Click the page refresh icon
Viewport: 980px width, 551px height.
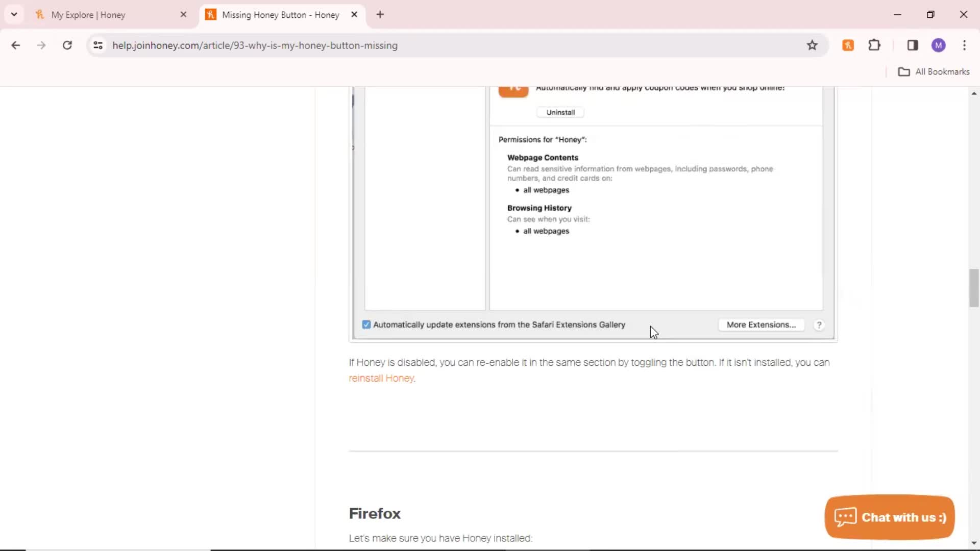click(67, 45)
